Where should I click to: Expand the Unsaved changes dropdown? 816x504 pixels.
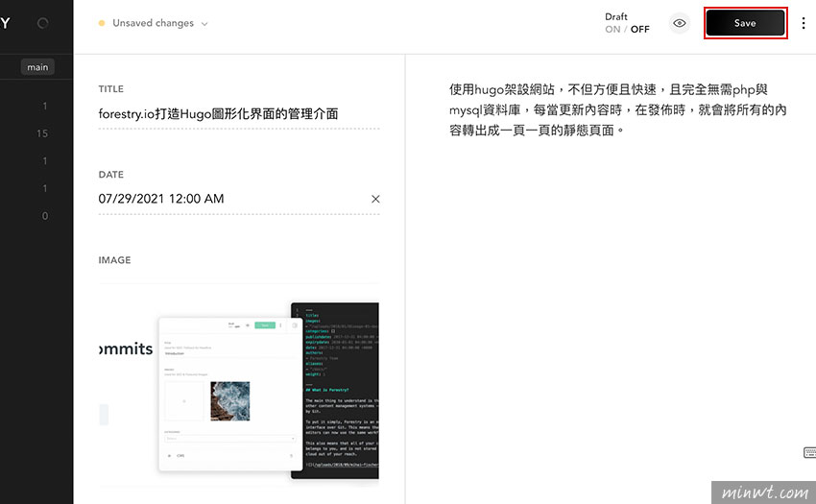[204, 23]
